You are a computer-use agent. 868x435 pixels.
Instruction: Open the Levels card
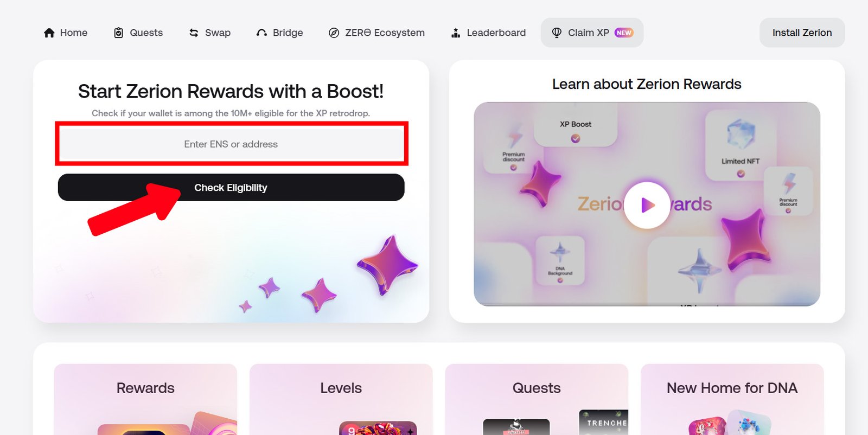point(341,399)
